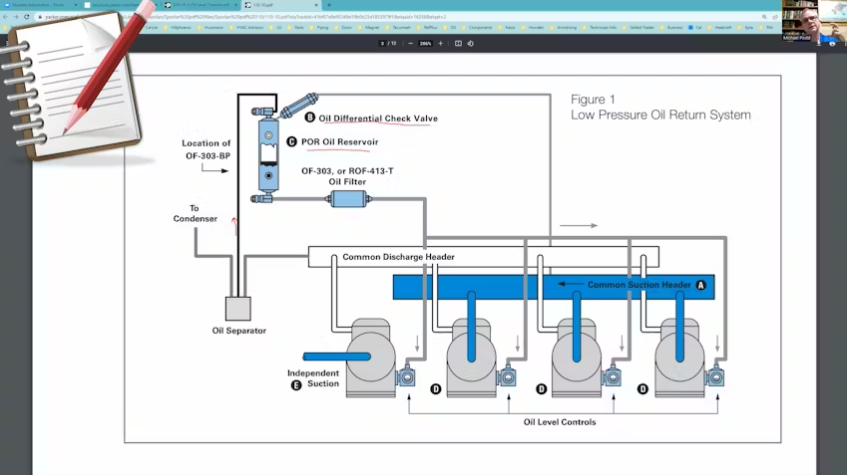Open the LG bookmark folder
The width and height of the screenshot is (847, 475).
(276, 28)
